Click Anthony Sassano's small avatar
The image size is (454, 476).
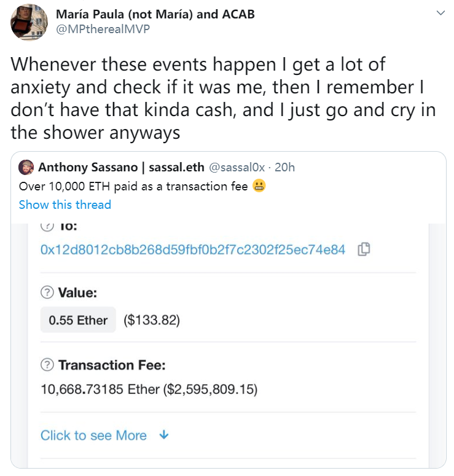click(x=26, y=167)
